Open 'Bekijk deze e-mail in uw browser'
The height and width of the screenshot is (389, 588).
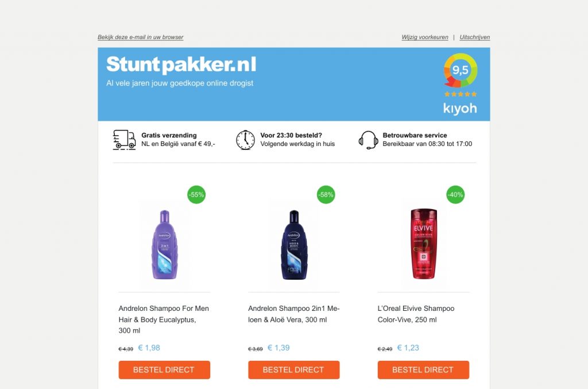140,37
